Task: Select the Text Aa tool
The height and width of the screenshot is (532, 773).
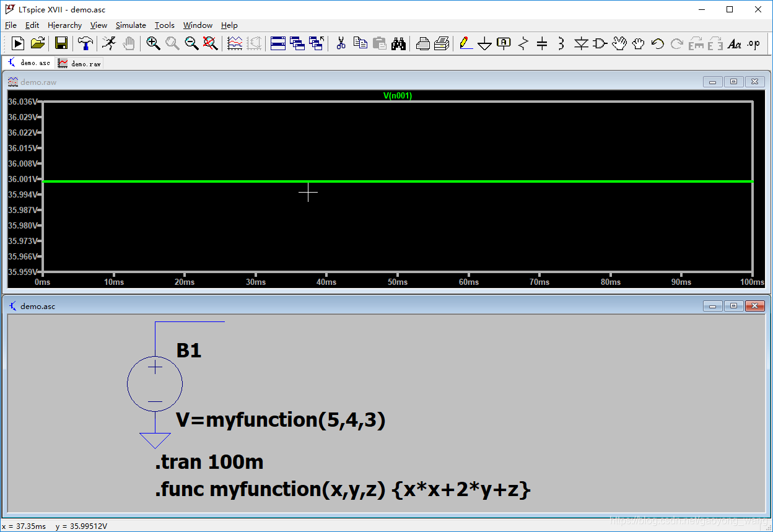Action: (735, 43)
